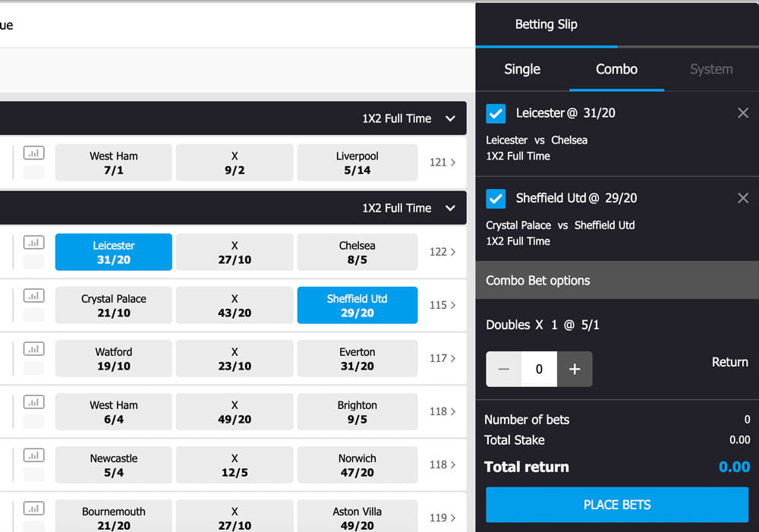Bet on draw at 9/2
The height and width of the screenshot is (532, 759).
235,162
